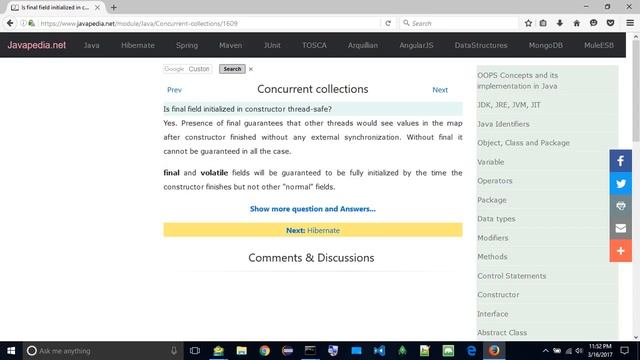Go to the Firefox home icon

click(x=576, y=23)
